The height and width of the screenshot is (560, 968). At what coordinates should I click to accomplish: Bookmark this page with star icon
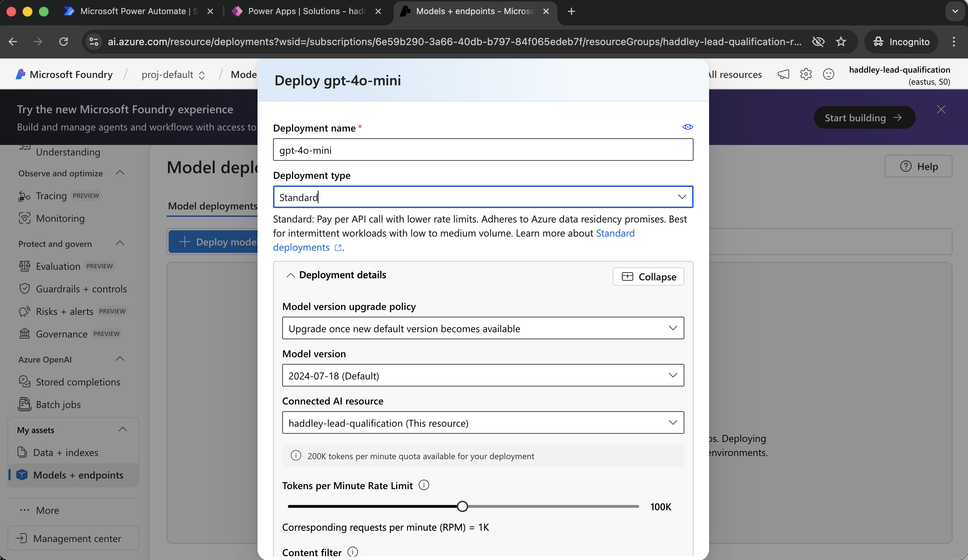[841, 42]
